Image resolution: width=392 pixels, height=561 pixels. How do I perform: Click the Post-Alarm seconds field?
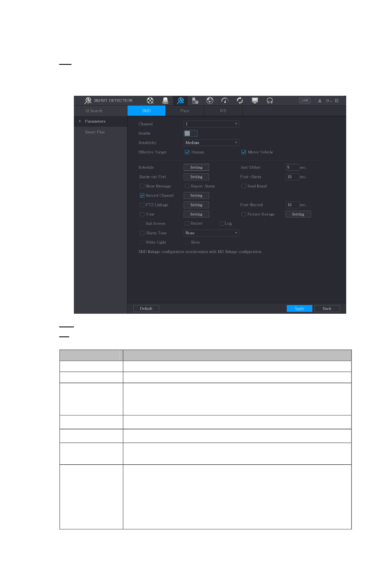(292, 177)
